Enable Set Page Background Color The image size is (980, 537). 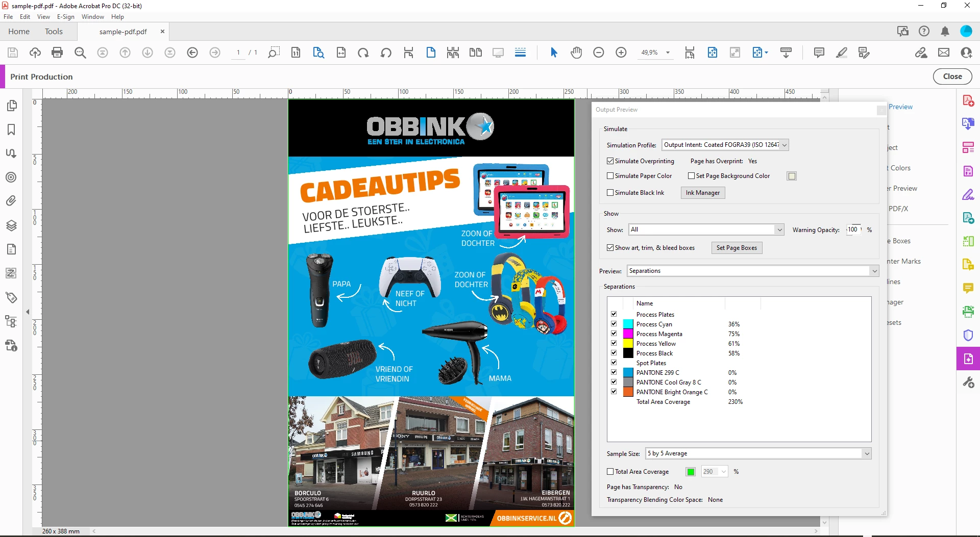point(691,176)
